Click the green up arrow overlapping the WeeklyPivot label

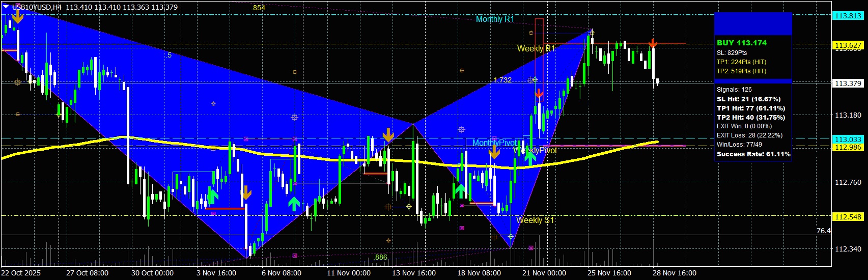coord(530,157)
